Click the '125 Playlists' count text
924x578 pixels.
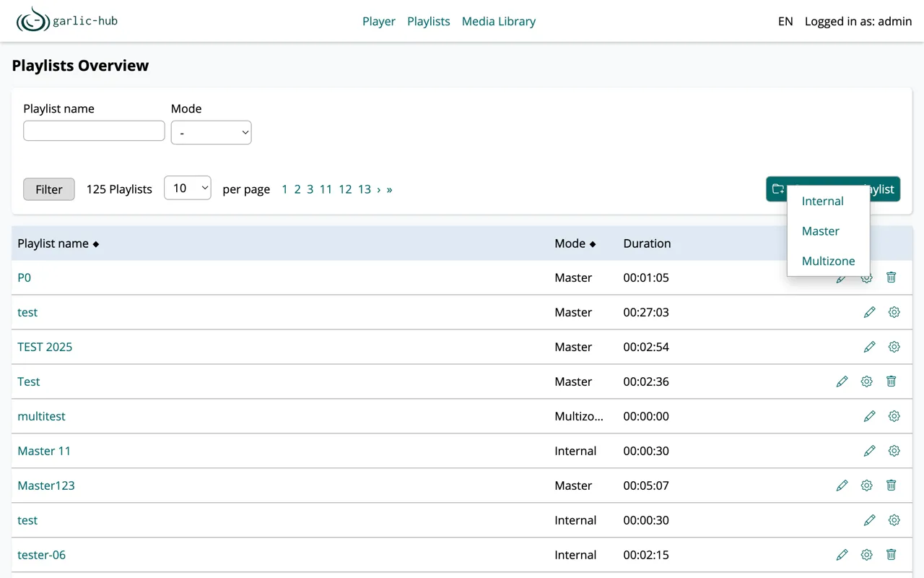pos(119,189)
